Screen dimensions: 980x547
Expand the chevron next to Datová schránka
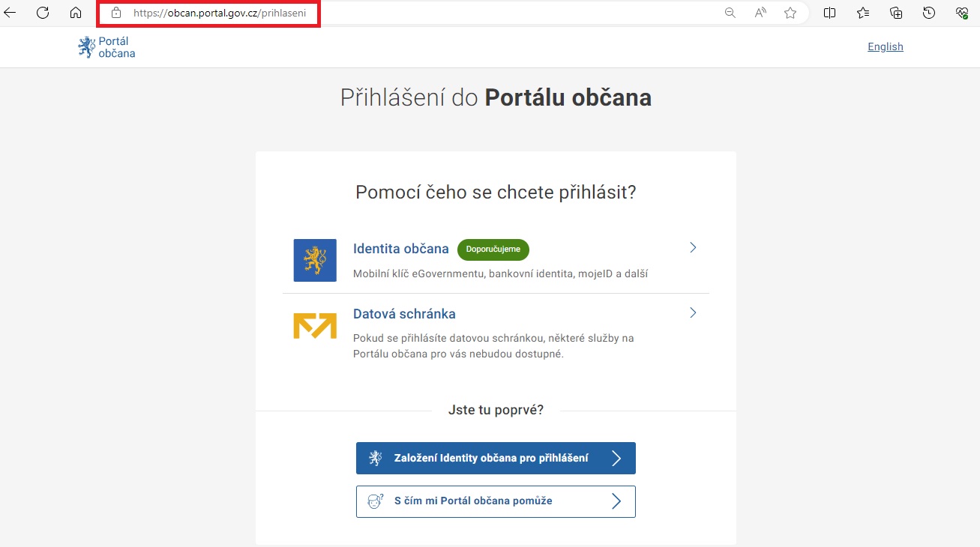693,313
